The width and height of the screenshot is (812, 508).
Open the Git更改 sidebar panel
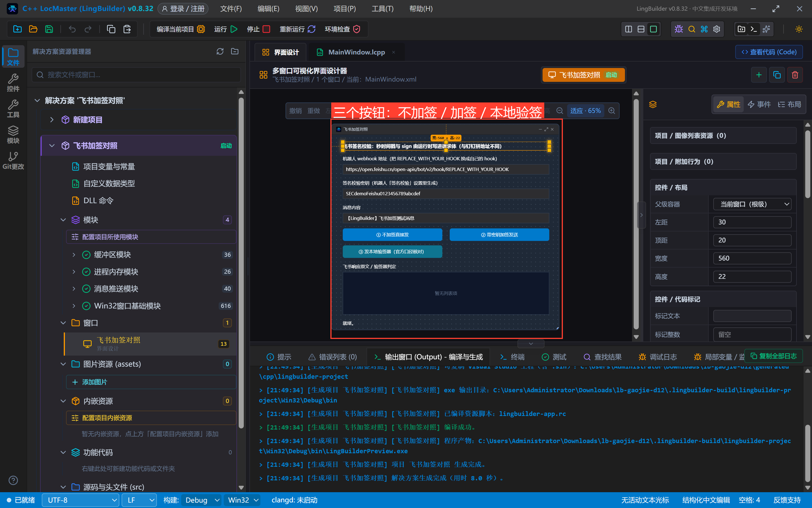[13, 160]
